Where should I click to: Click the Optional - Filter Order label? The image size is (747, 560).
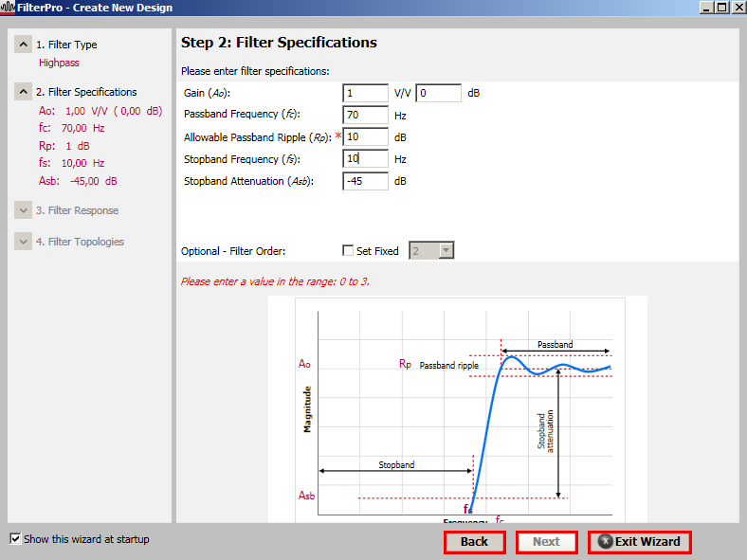tap(233, 251)
